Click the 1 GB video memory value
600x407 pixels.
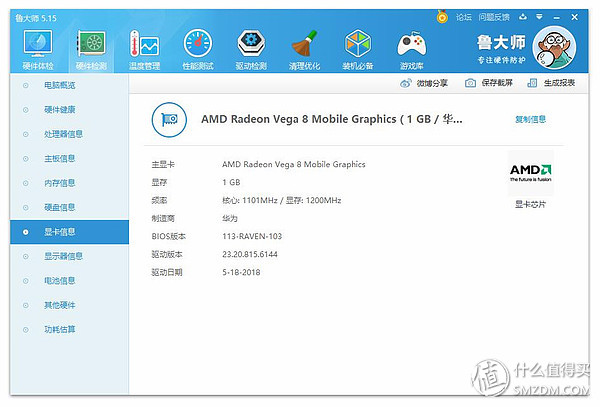point(231,182)
